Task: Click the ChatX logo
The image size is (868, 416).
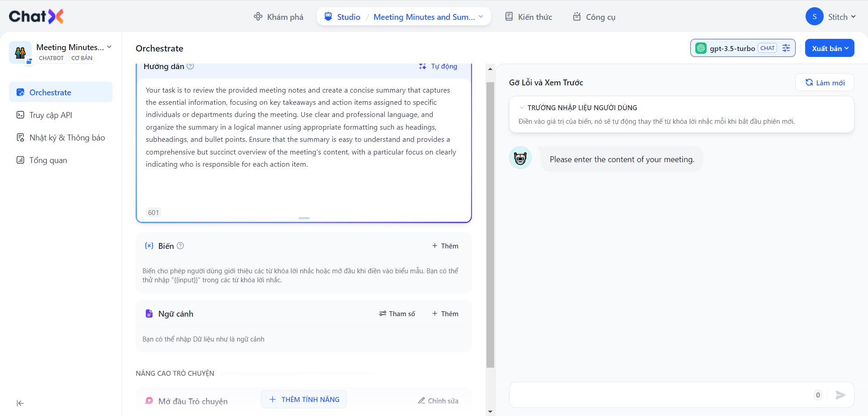Action: click(36, 17)
